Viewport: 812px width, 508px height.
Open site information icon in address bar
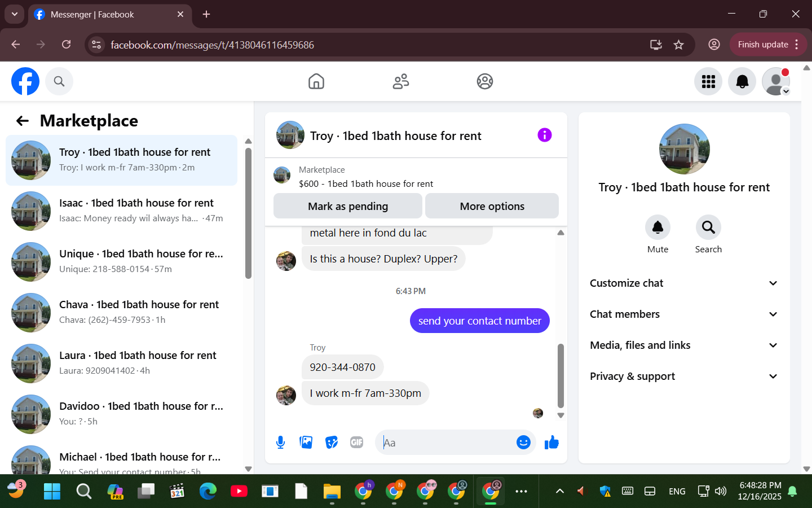point(96,45)
